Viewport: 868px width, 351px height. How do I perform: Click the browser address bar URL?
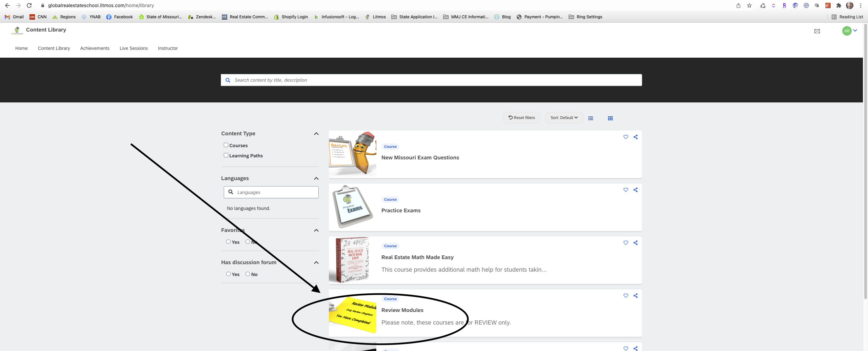pyautogui.click(x=101, y=5)
